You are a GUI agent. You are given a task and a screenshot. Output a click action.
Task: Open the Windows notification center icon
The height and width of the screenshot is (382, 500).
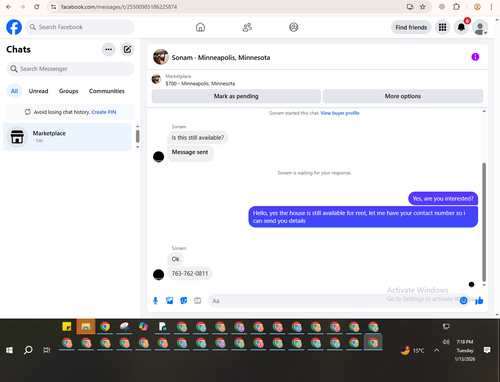click(487, 350)
